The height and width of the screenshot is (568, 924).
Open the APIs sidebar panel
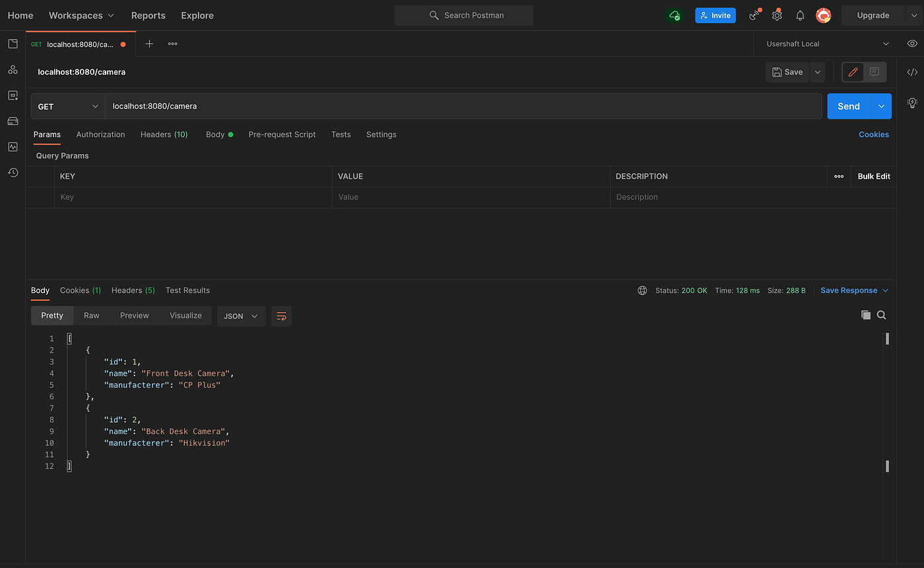[13, 69]
